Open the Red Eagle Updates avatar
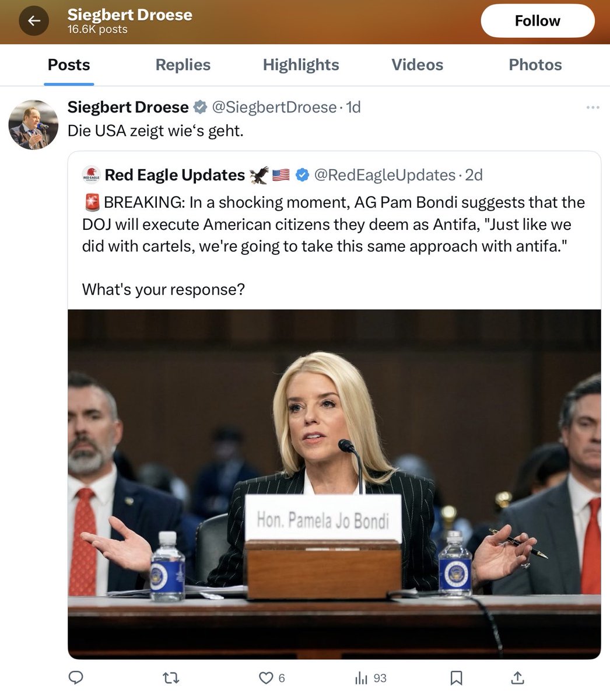Image resolution: width=610 pixels, height=700 pixels. [91, 174]
